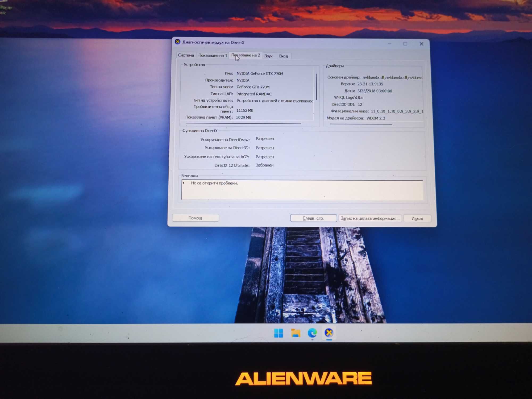Viewport: 532px width, 399px height.
Task: Launch Microsoft Edge from the taskbar
Action: pyautogui.click(x=312, y=333)
